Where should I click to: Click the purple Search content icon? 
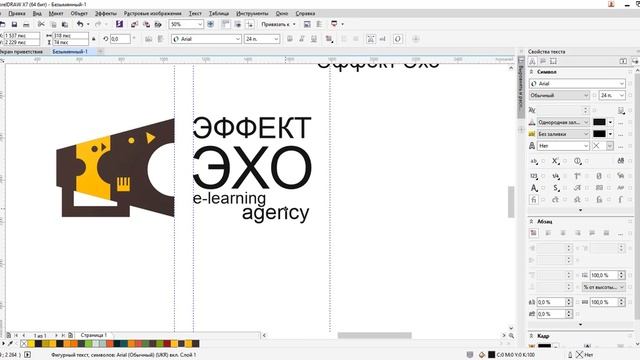click(x=119, y=24)
